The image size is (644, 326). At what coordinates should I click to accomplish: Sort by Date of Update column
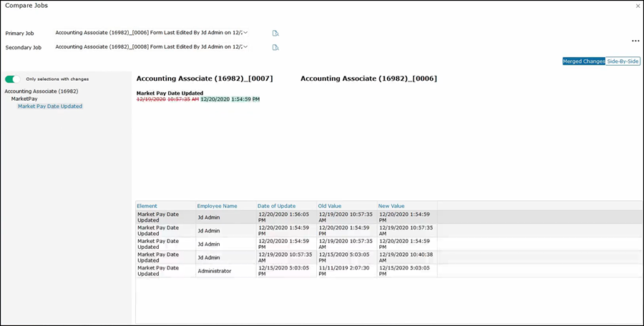(x=276, y=206)
